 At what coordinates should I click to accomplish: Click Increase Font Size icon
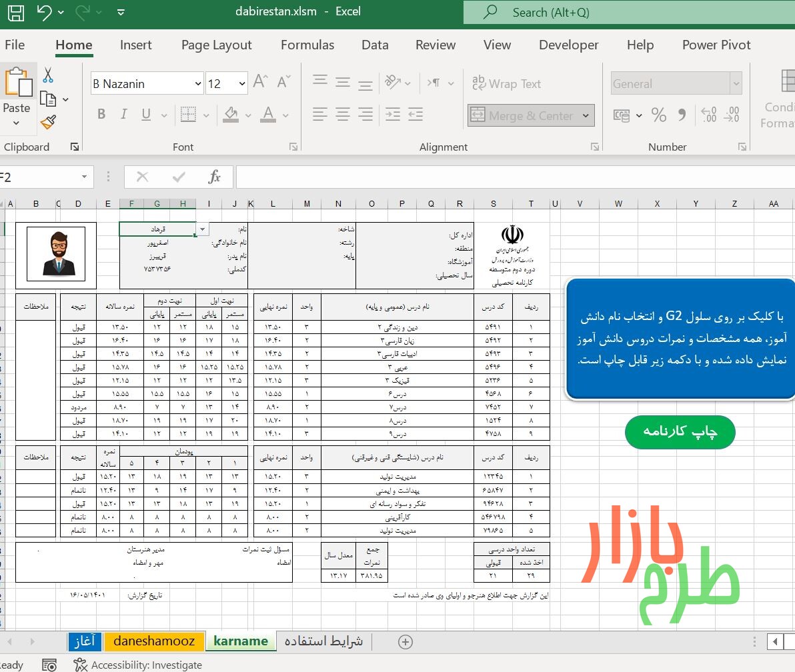(x=261, y=82)
